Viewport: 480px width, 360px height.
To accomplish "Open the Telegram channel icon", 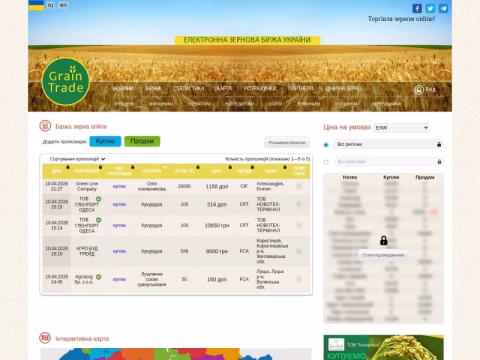I will (443, 8).
